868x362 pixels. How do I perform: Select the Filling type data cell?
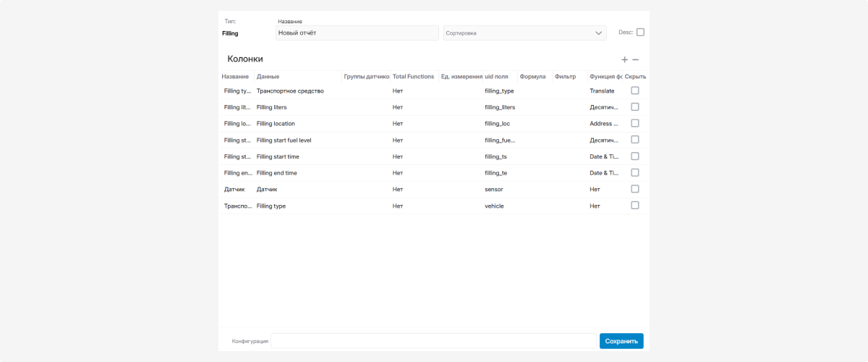[x=271, y=206]
